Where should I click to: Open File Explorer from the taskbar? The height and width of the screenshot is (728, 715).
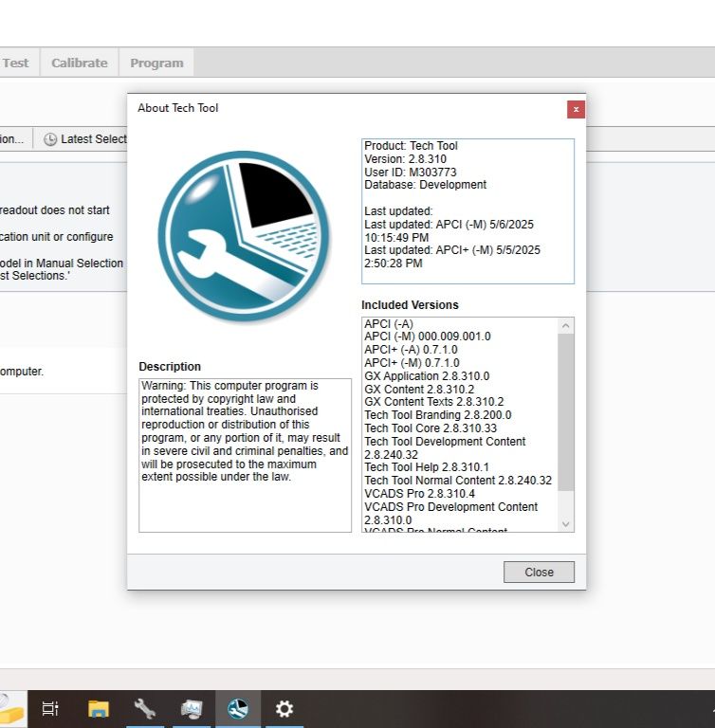click(98, 708)
